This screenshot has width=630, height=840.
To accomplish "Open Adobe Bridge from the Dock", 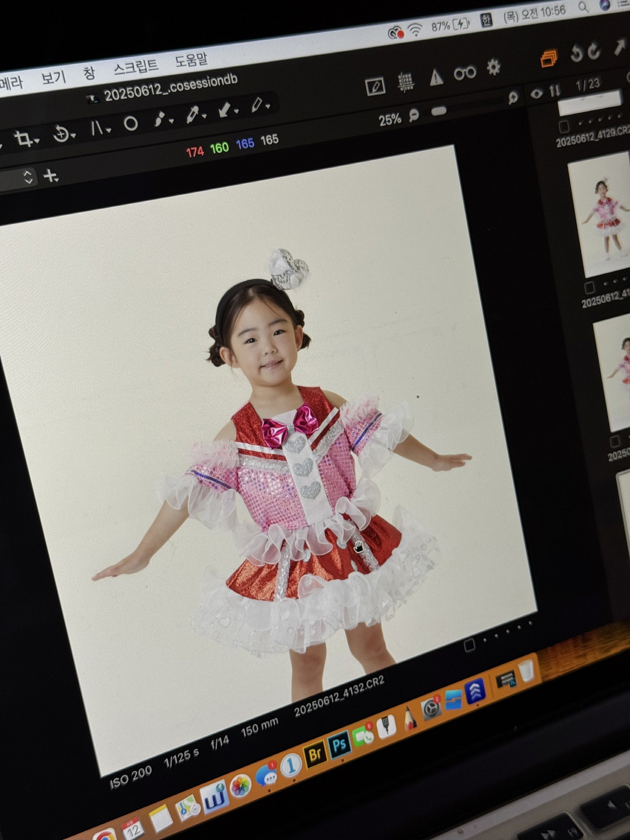I will 315,754.
